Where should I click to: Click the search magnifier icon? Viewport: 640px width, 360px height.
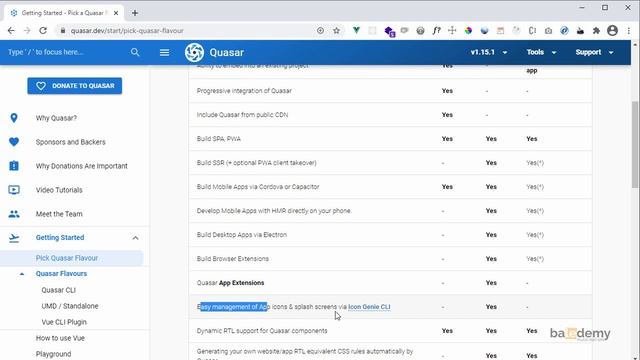[x=135, y=52]
